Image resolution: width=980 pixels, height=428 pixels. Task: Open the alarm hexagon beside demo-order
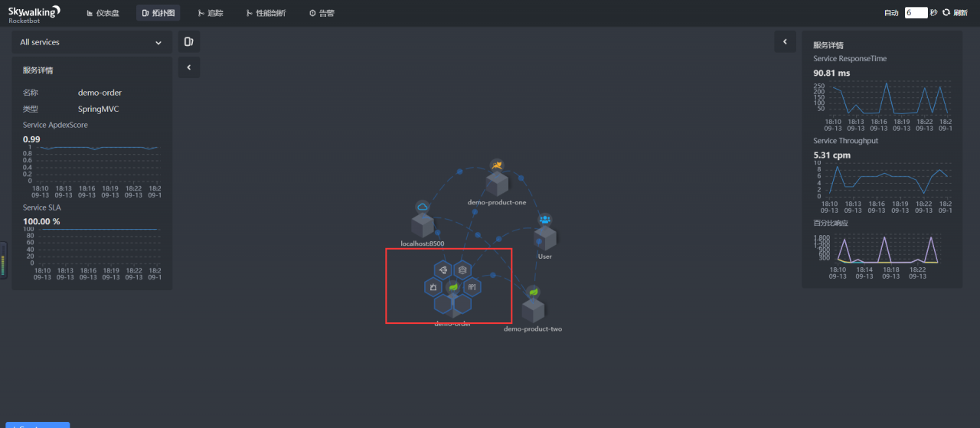click(x=433, y=287)
